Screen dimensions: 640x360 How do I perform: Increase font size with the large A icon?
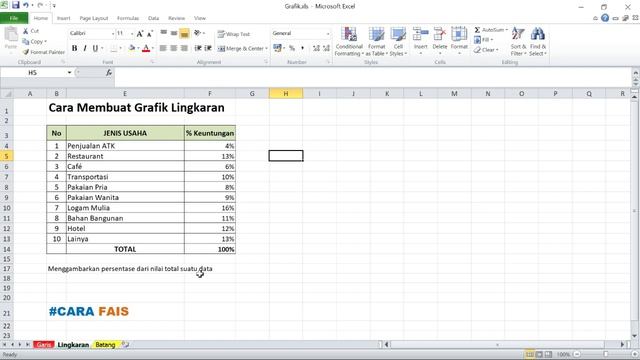click(140, 34)
